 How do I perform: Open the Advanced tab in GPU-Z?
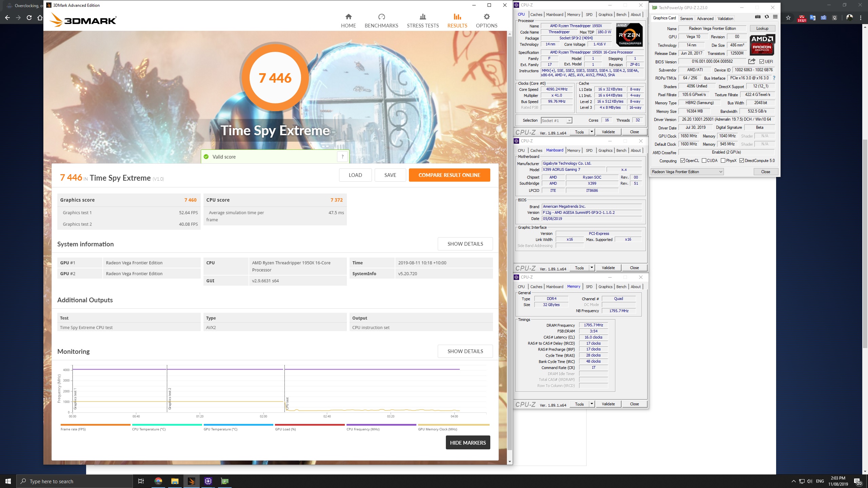pos(705,19)
